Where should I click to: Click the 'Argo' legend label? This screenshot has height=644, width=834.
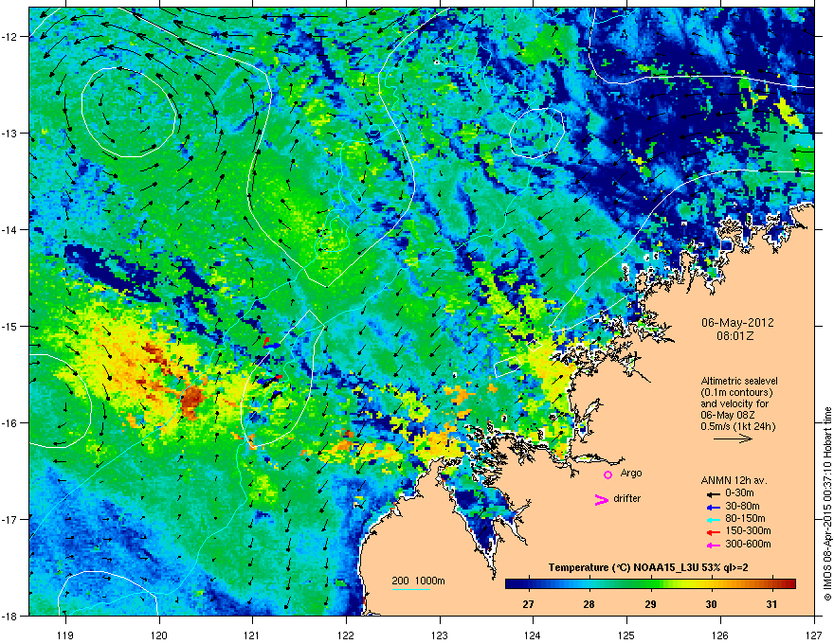[x=631, y=473]
